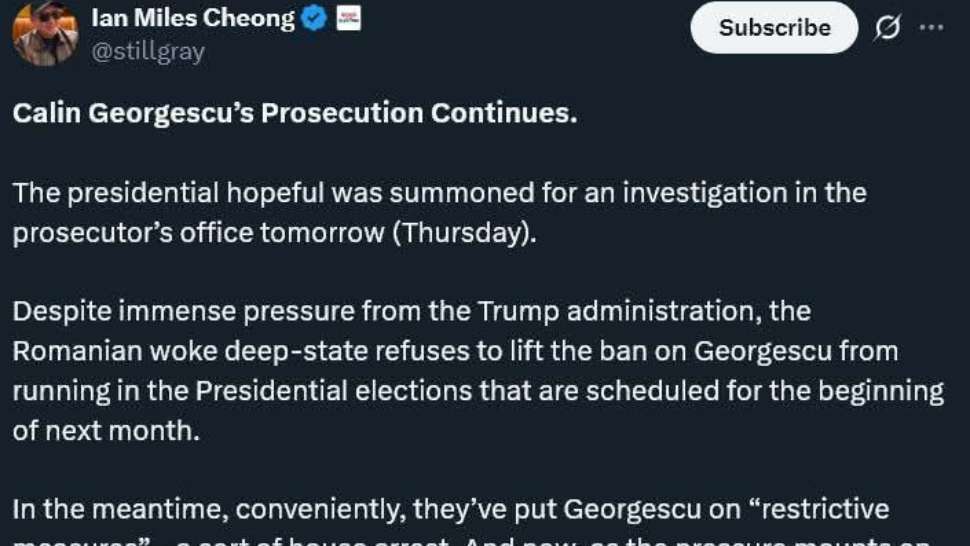970x546 pixels.
Task: Click the text 'prosecutor's office tomorrow (Thursday).'
Action: (275, 233)
